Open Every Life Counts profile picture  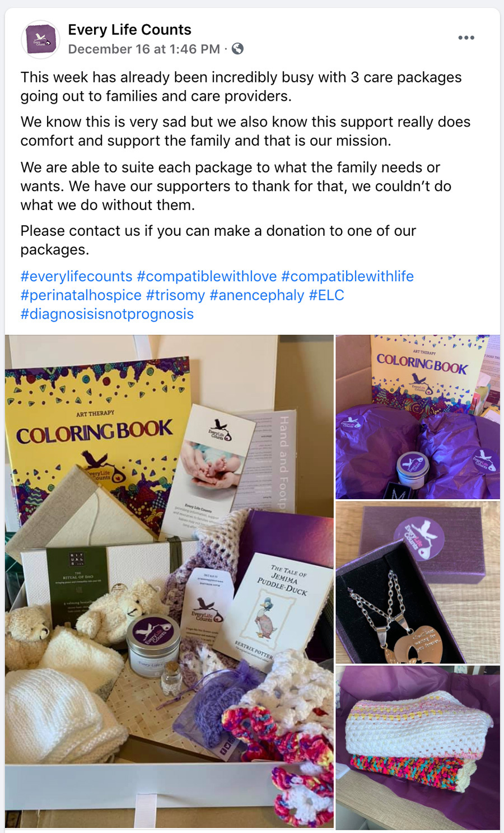tap(40, 39)
